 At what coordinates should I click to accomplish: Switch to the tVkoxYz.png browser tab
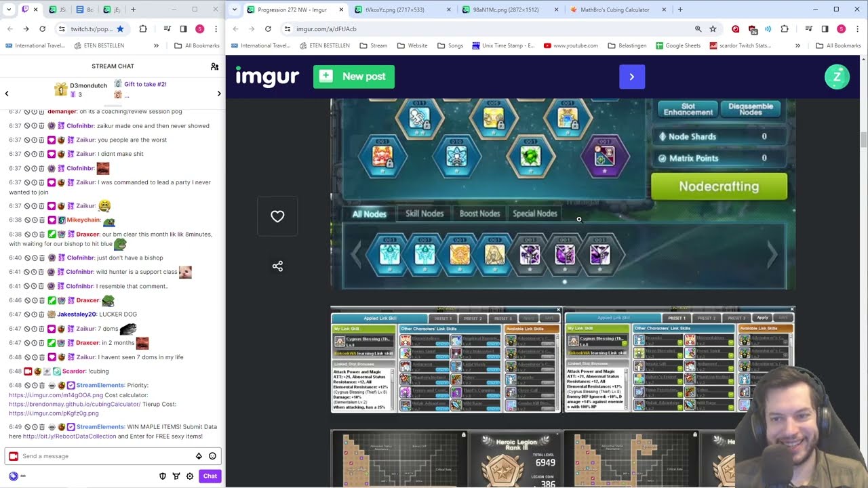[x=401, y=9]
